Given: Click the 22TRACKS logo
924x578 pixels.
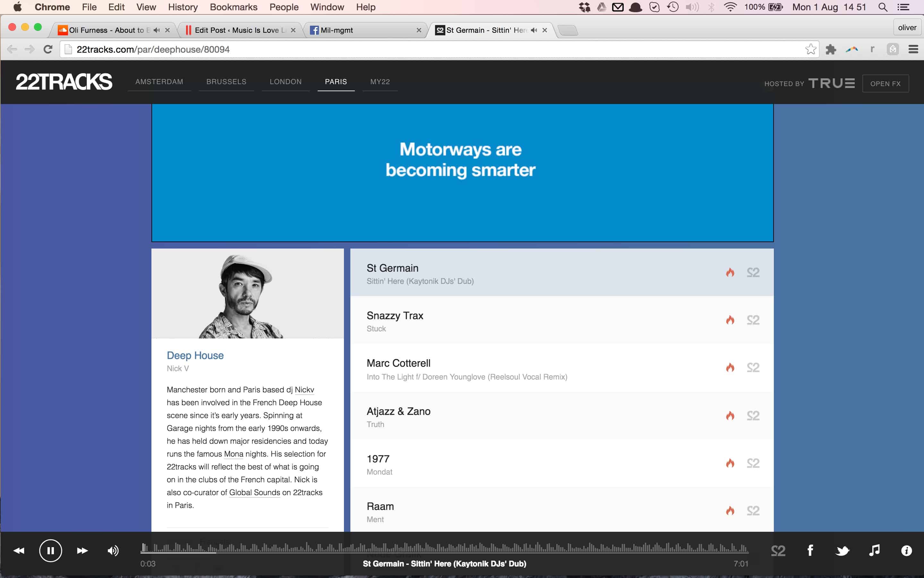Looking at the screenshot, I should 64,82.
